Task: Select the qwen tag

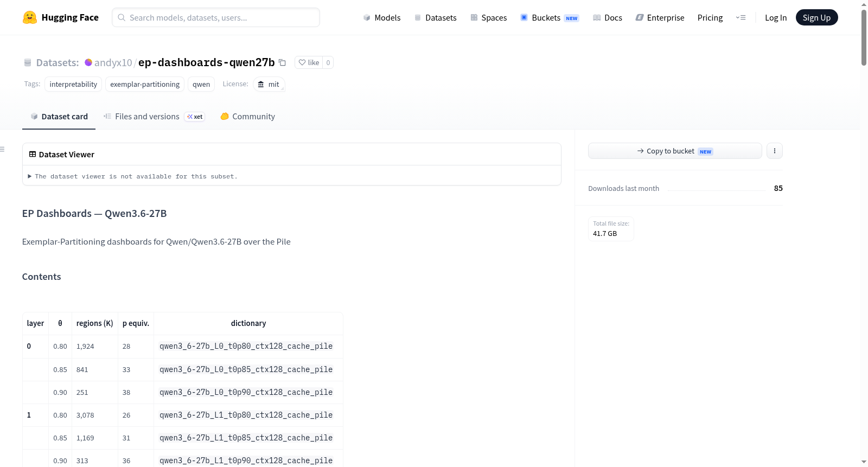Action: coord(201,84)
